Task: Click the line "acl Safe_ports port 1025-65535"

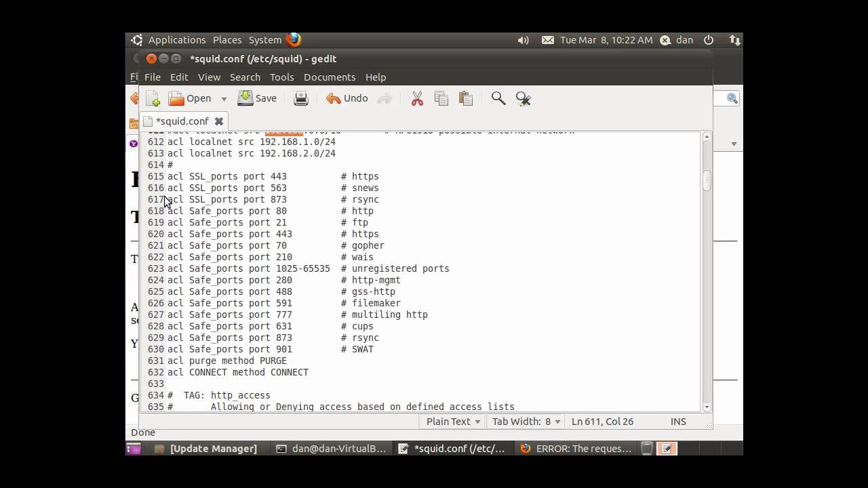Action: click(249, 268)
